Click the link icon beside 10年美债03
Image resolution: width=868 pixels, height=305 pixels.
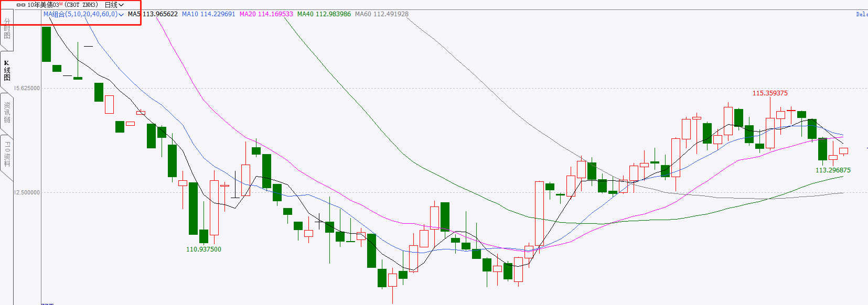pos(21,5)
